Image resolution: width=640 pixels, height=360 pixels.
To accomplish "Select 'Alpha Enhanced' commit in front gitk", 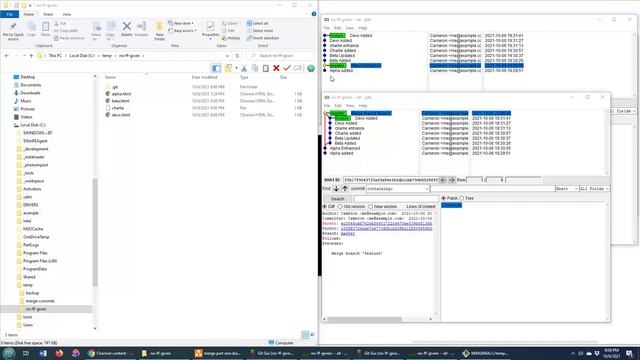I will (x=345, y=148).
